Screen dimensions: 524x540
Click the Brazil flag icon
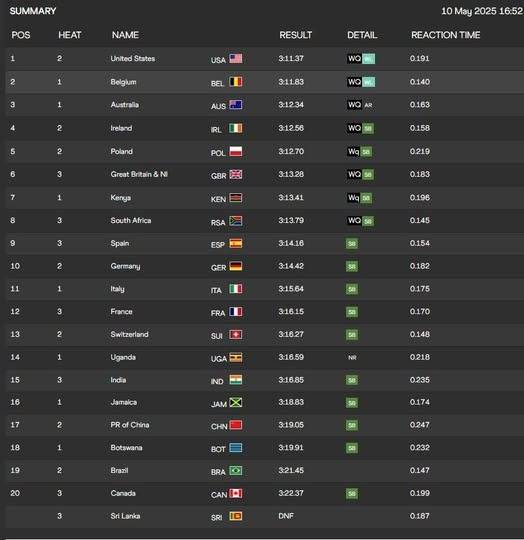235,470
